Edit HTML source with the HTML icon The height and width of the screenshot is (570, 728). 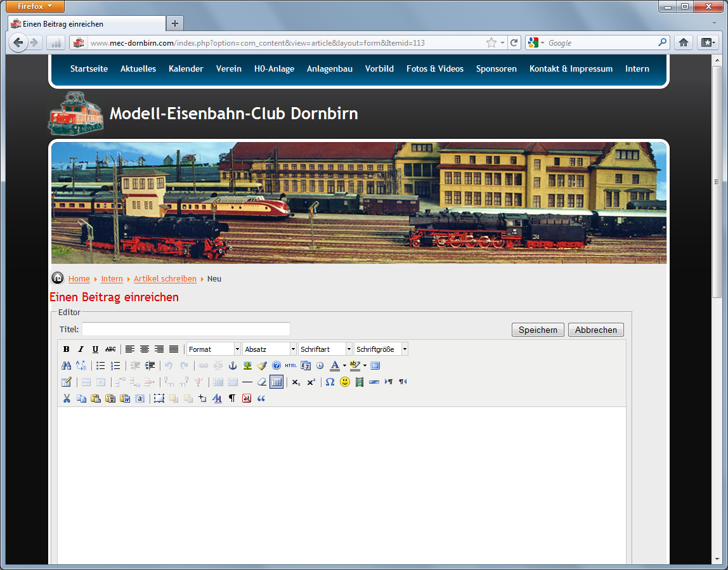click(x=290, y=366)
